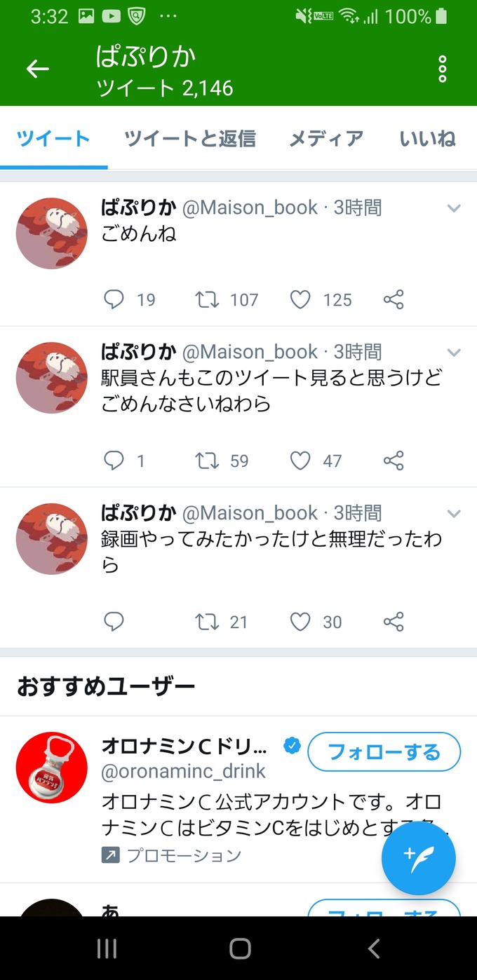Switch to the メディア tab
Viewport: 477px width, 980px height.
pos(326,139)
